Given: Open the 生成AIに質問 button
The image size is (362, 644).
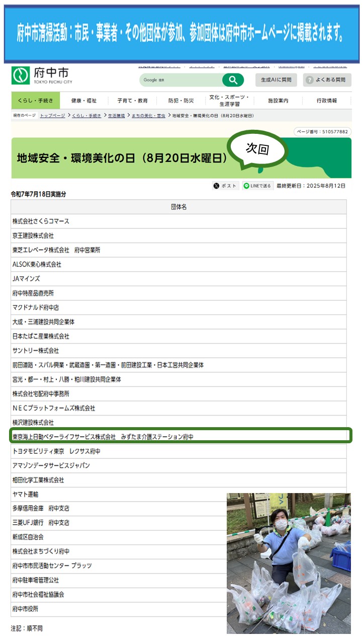Looking at the screenshot, I should [x=276, y=80].
